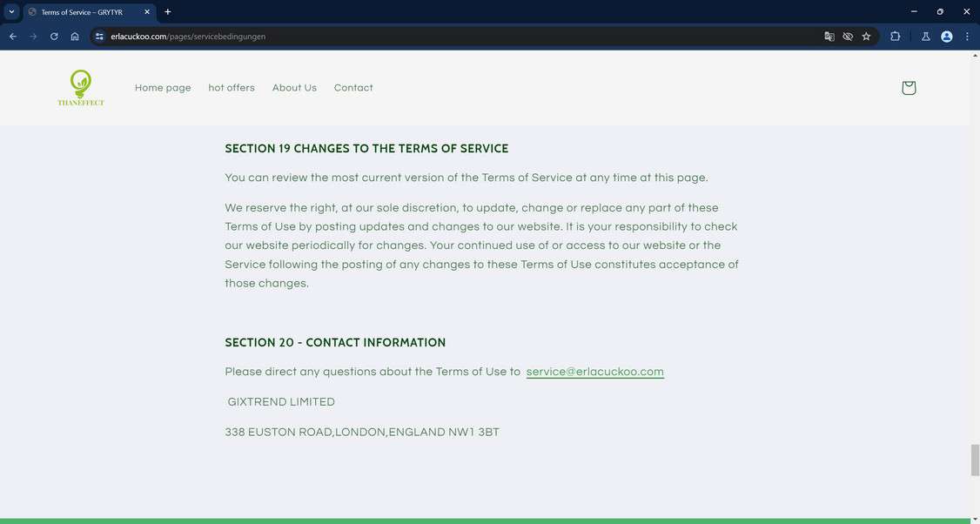Restore down the browser window
Viewport: 980px width, 524px height.
940,11
